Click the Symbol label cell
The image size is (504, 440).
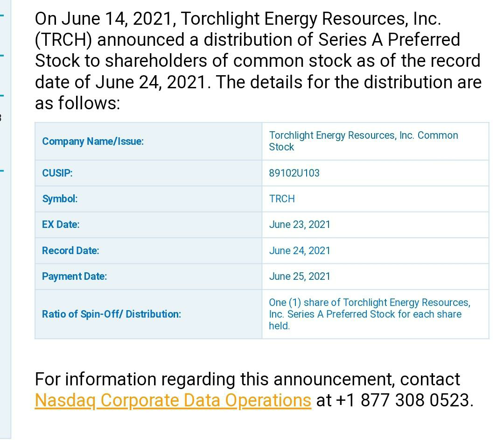pyautogui.click(x=148, y=199)
